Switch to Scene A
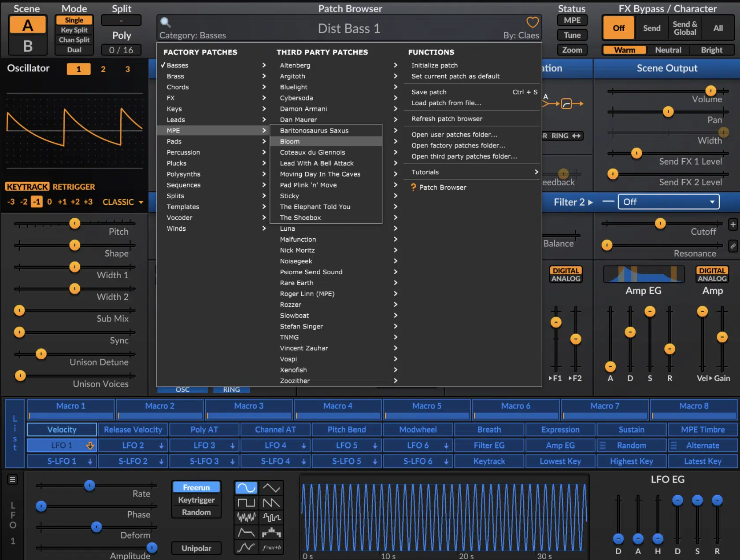The image size is (740, 560). (28, 25)
